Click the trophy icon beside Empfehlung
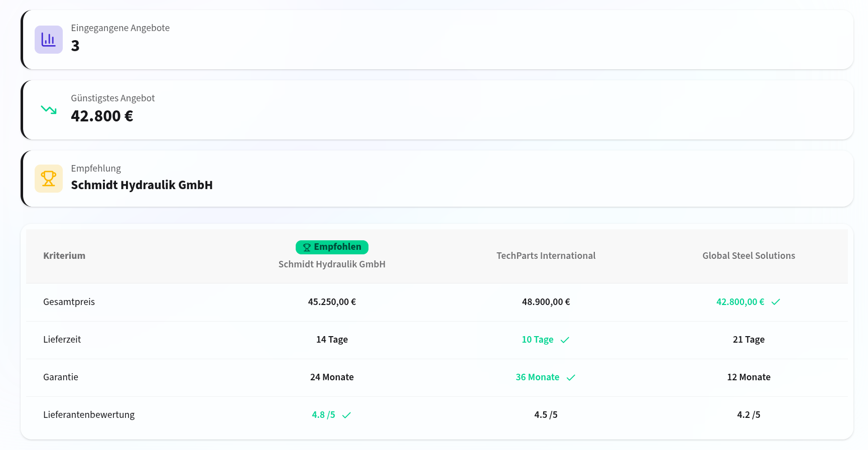Image resolution: width=868 pixels, height=450 pixels. point(49,179)
